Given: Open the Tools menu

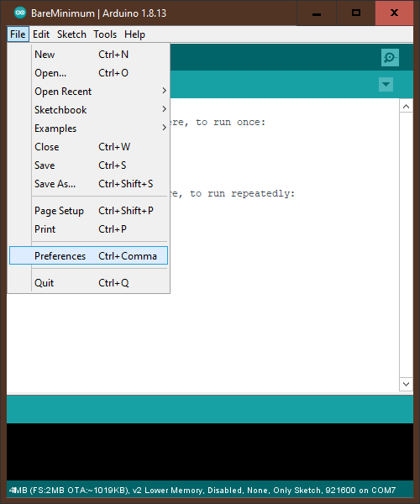Looking at the screenshot, I should tap(105, 34).
